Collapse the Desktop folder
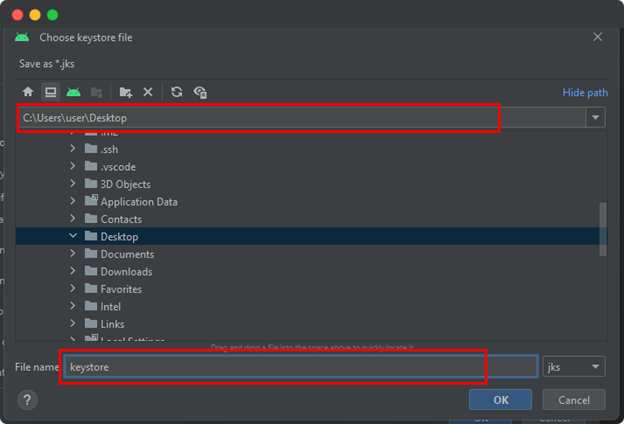This screenshot has height=424, width=624. [x=73, y=237]
